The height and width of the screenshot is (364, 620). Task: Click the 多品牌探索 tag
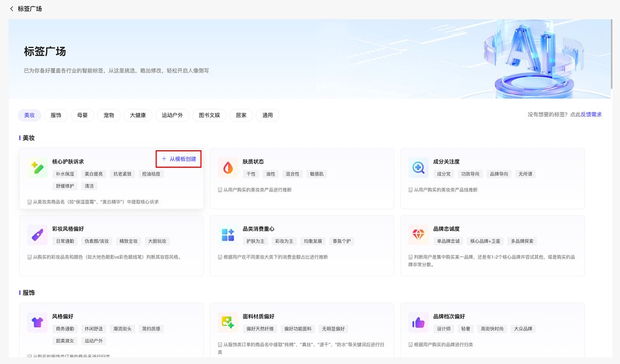(x=523, y=241)
